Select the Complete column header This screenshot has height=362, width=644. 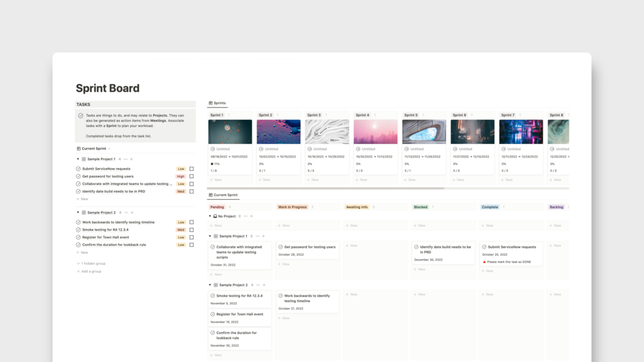pyautogui.click(x=490, y=207)
